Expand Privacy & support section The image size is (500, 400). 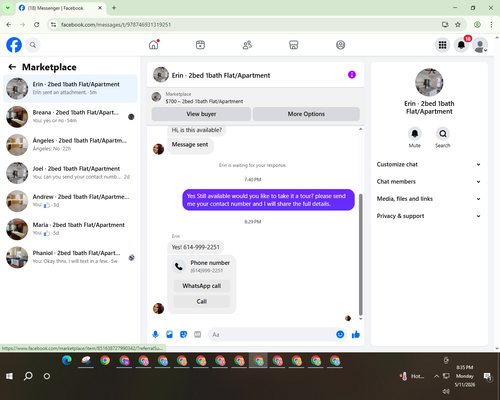[x=429, y=216]
